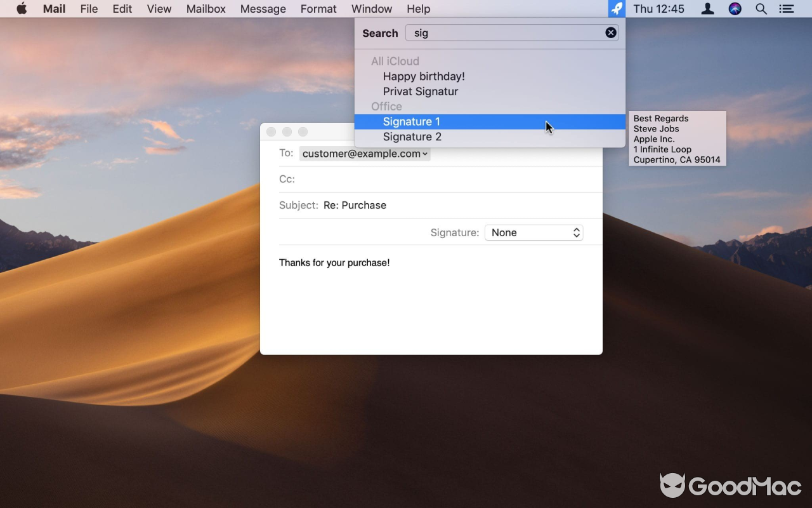Select the highlighted Signature 1 entry
The width and height of the screenshot is (812, 508).
click(x=411, y=121)
